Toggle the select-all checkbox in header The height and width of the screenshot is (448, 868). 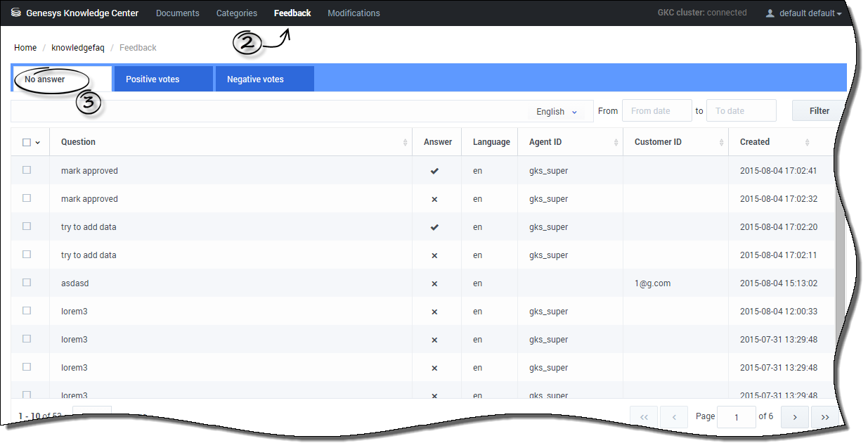[x=27, y=142]
